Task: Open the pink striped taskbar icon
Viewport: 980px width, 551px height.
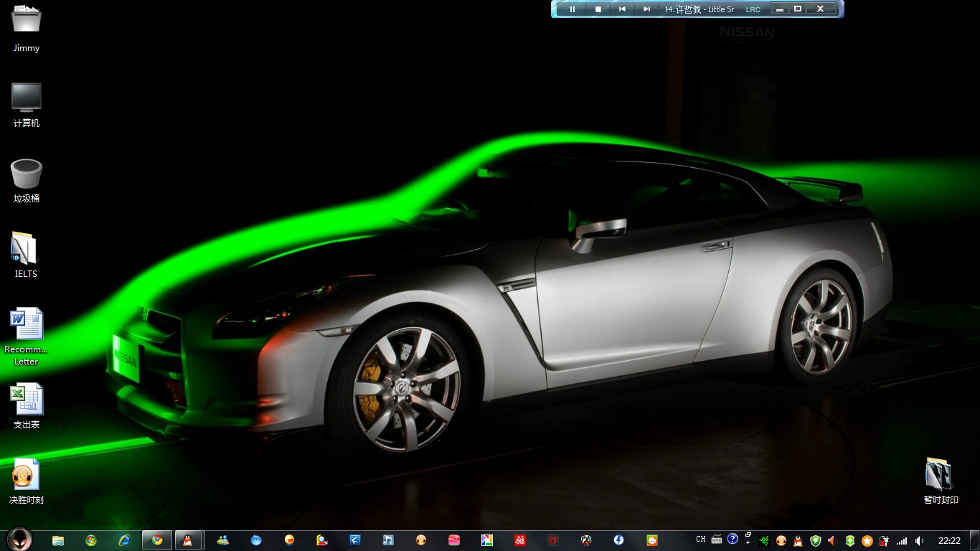Action: (x=454, y=540)
